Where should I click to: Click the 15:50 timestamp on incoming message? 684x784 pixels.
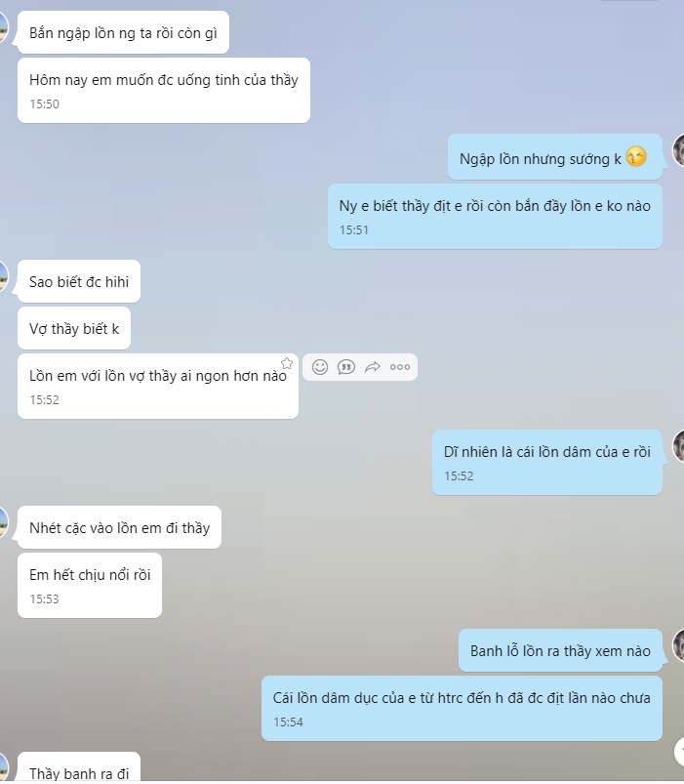coord(44,104)
